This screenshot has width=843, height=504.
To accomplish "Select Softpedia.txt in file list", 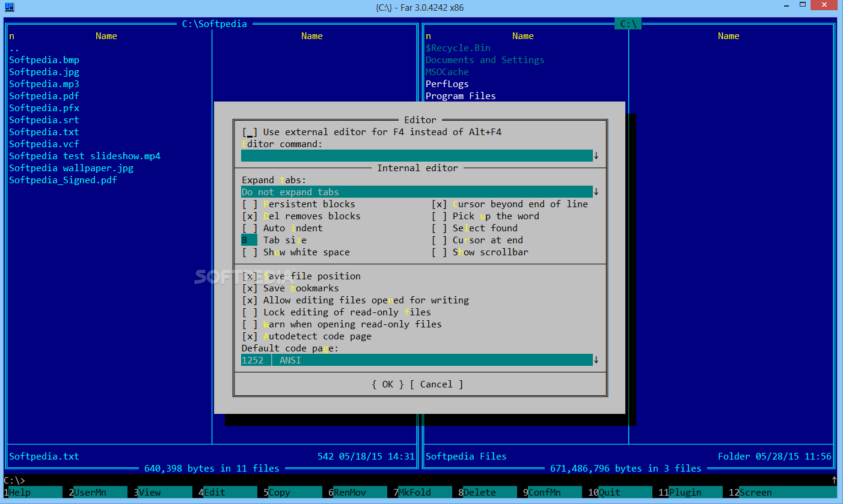I will (x=44, y=132).
